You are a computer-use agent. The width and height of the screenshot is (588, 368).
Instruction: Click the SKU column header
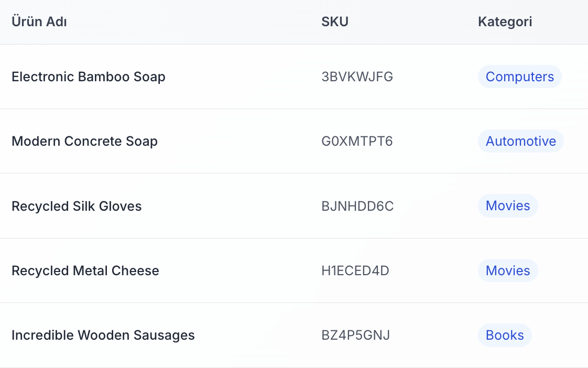(x=335, y=21)
